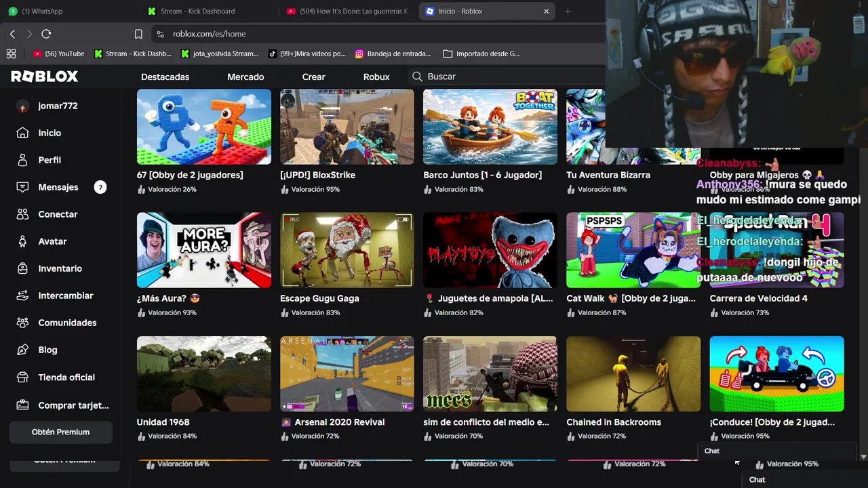Open the jota_yoshida Stream bookmark
The width and height of the screenshot is (868, 488).
pos(220,54)
